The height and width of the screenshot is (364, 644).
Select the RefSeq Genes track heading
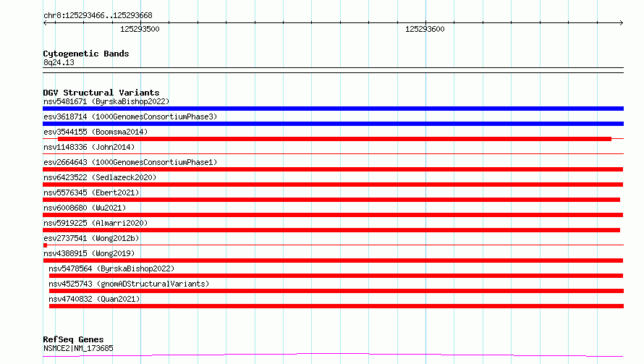[x=73, y=339]
